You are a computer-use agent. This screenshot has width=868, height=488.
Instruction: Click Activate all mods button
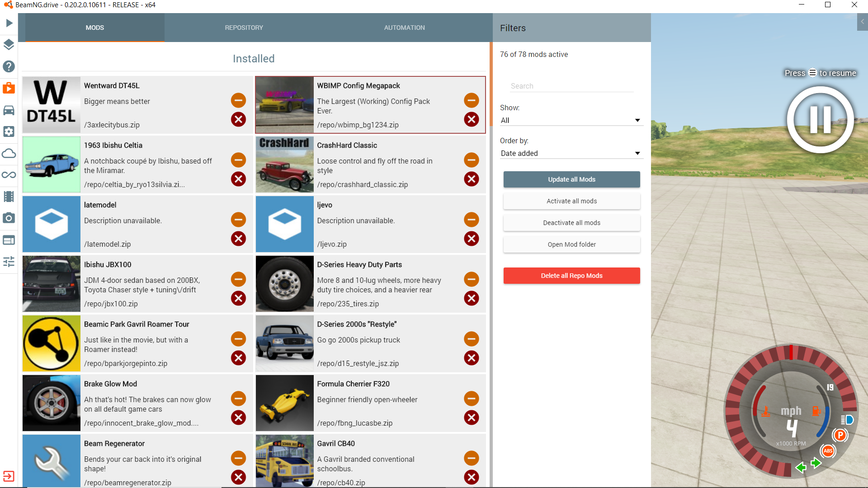[571, 201]
